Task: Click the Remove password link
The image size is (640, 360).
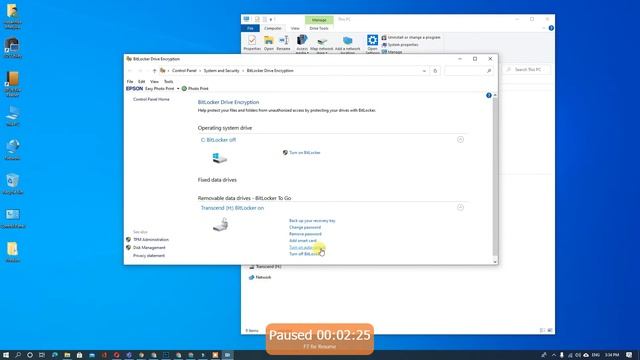Action: tap(305, 234)
